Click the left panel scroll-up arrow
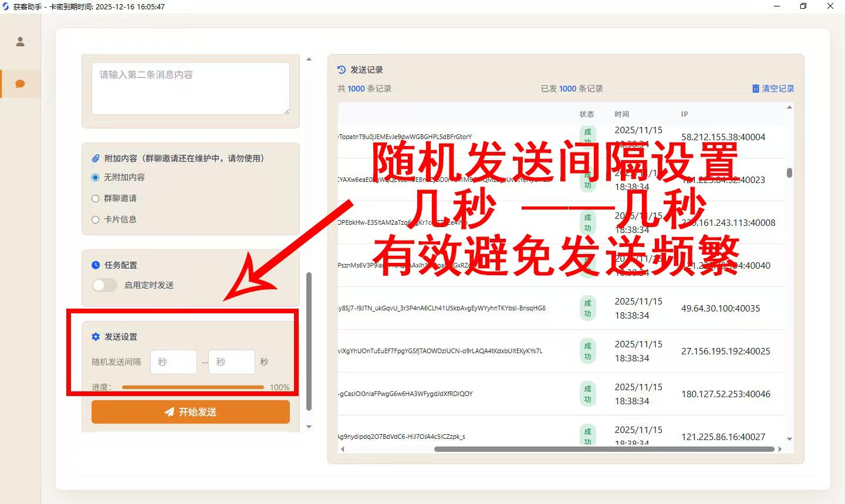This screenshot has height=504, width=845. point(309,59)
